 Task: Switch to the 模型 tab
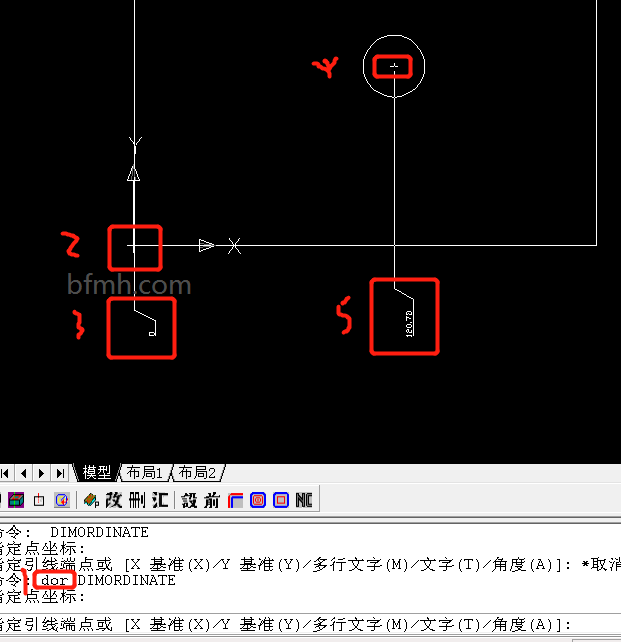click(x=97, y=472)
